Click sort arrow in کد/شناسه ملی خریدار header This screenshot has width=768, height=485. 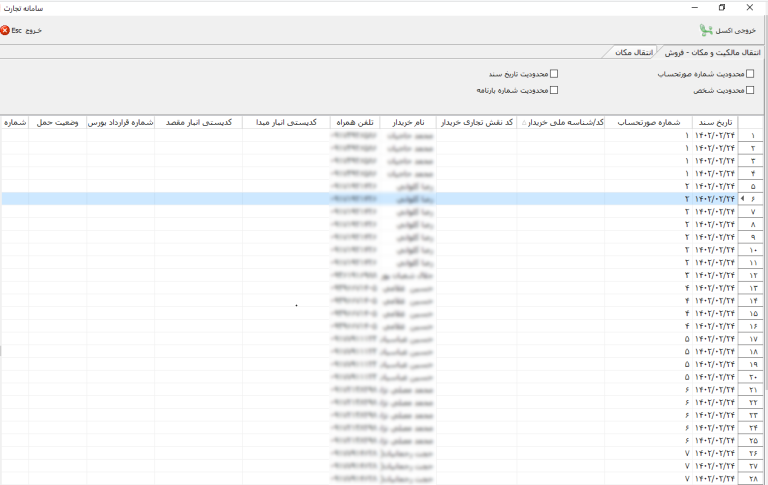coord(524,123)
